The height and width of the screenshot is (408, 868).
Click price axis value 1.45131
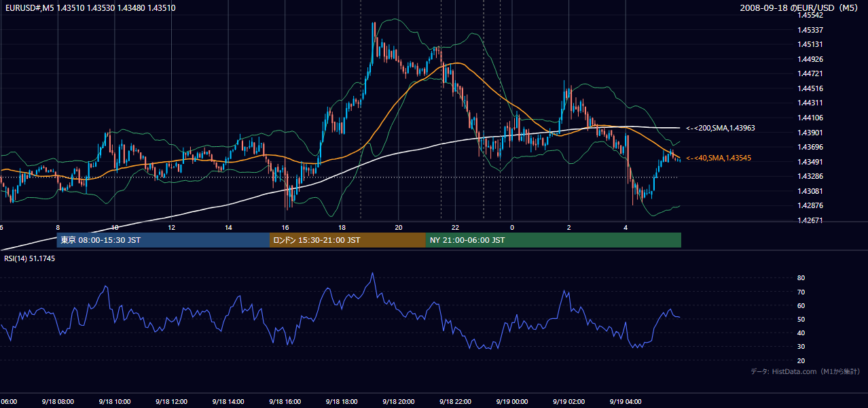[811, 44]
